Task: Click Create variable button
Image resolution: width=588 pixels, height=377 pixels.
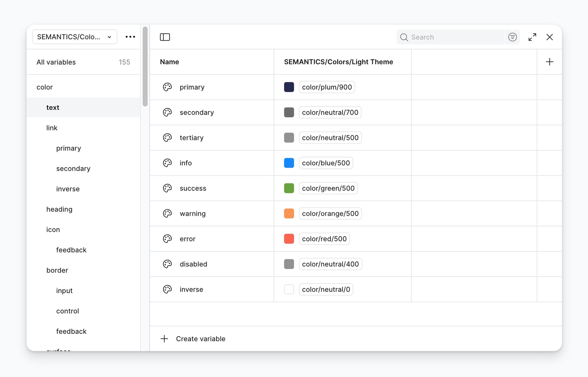Action: pos(193,339)
